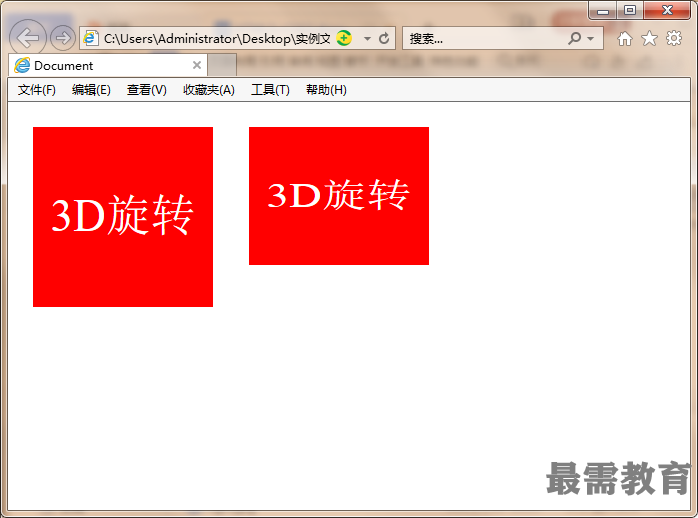Close the Internet Explorer window
Screen dimensions: 698x518
point(667,10)
